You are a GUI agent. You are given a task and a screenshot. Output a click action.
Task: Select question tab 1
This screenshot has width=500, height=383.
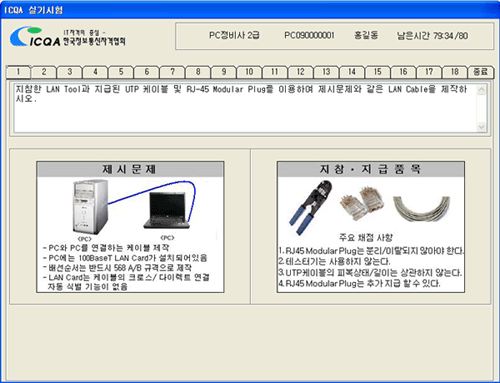(18, 72)
